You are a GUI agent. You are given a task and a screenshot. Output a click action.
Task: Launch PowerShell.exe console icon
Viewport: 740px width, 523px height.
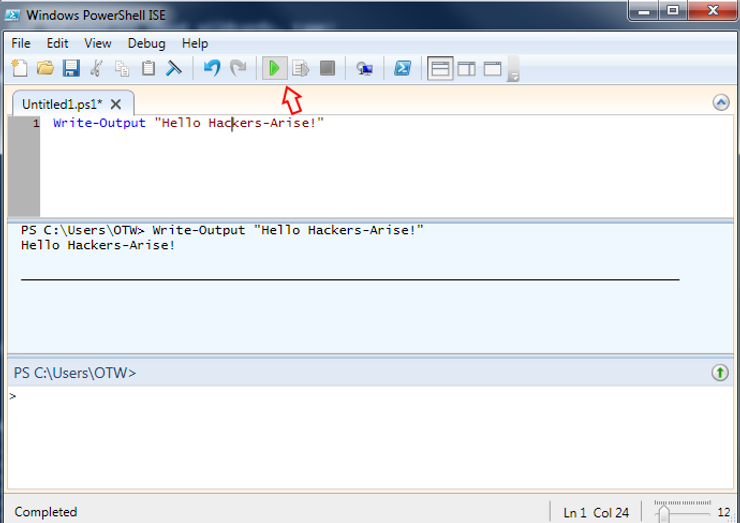click(403, 68)
